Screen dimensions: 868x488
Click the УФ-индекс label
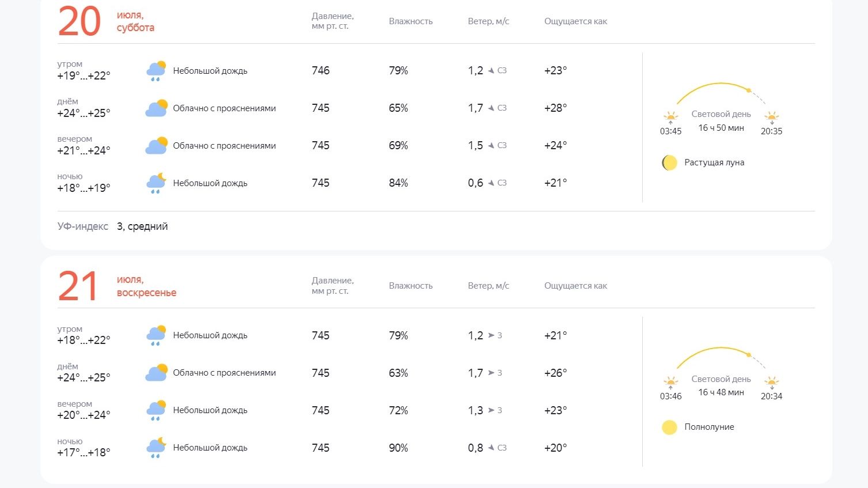tap(83, 226)
